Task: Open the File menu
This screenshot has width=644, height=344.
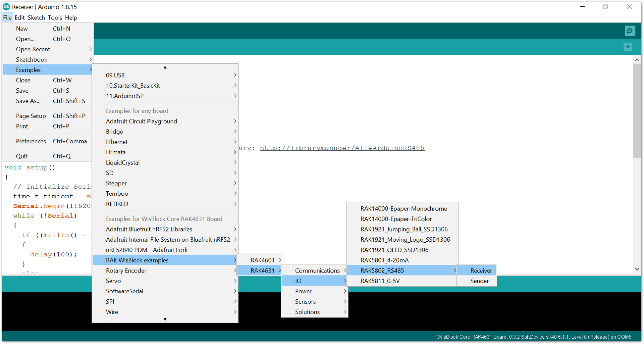Action: click(7, 17)
